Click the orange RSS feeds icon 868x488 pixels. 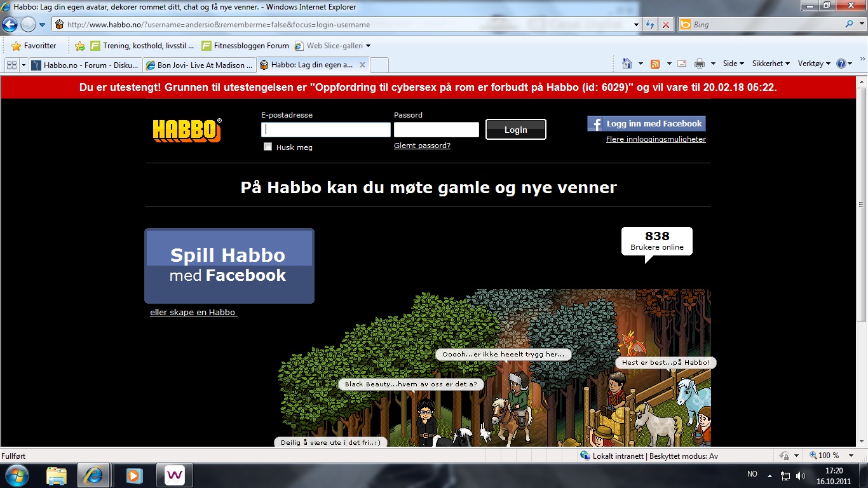(x=655, y=64)
